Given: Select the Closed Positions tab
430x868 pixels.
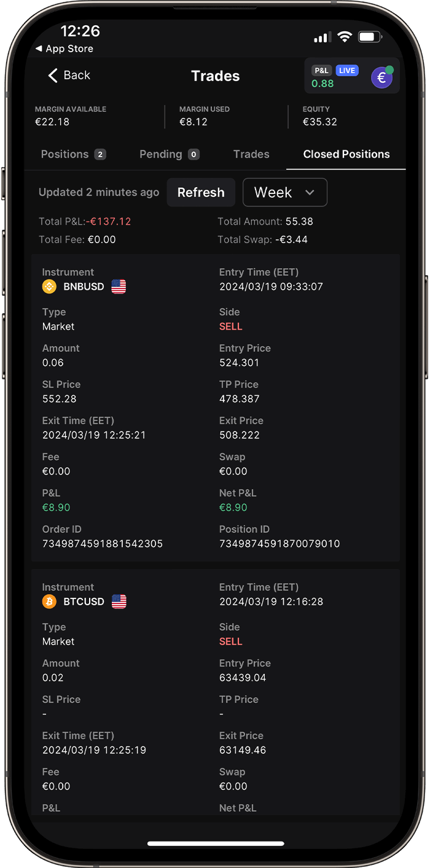Looking at the screenshot, I should [x=346, y=154].
